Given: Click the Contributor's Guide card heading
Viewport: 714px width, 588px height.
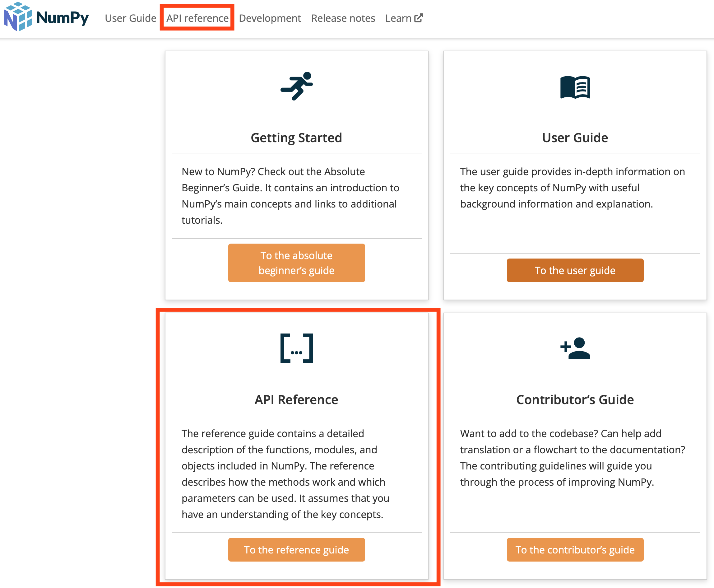Looking at the screenshot, I should 575,400.
